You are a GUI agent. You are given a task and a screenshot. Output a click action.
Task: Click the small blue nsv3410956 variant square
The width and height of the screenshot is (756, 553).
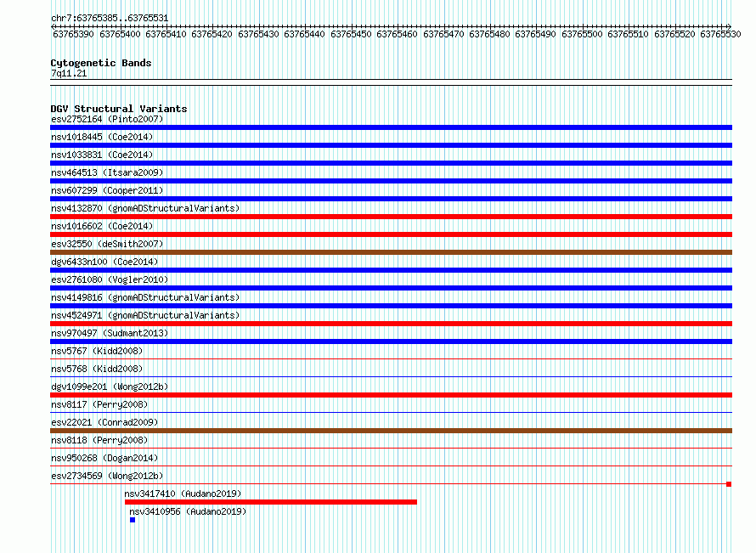133,520
